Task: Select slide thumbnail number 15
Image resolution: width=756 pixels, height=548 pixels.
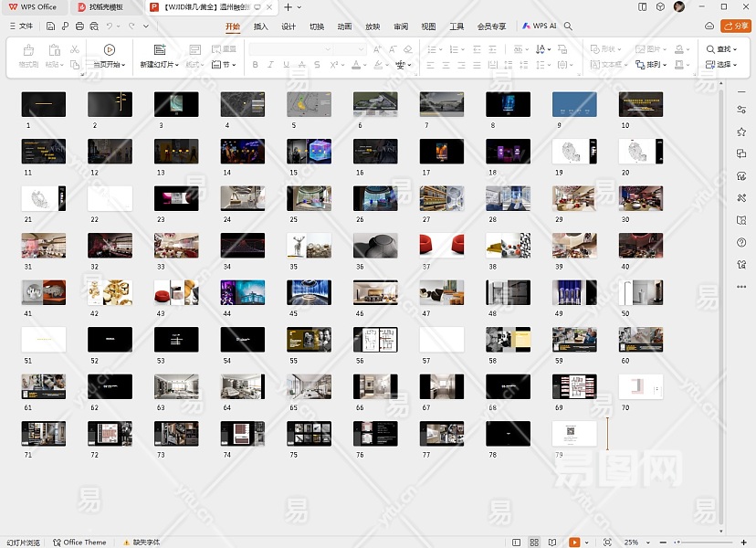Action: point(309,151)
